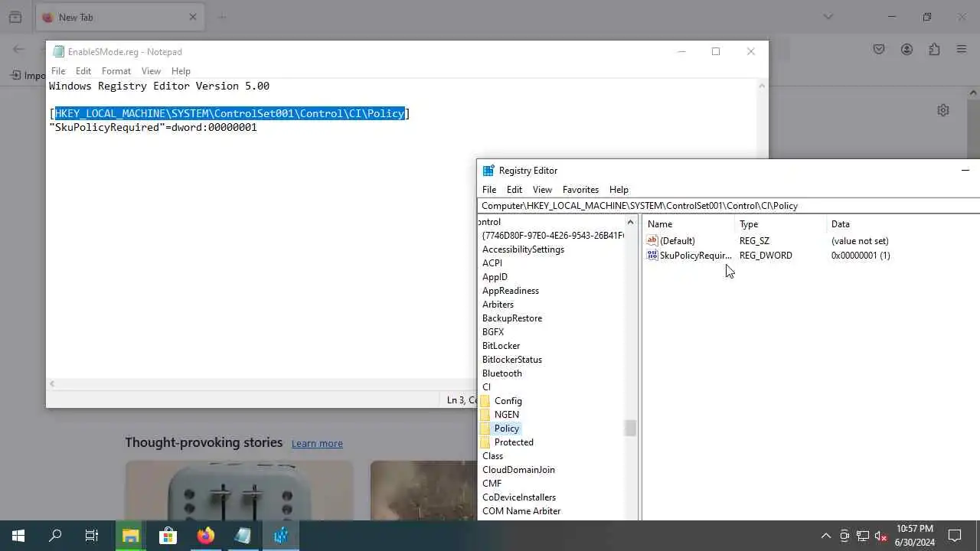Select the CI key in tree
This screenshot has width=980, height=551.
click(486, 387)
